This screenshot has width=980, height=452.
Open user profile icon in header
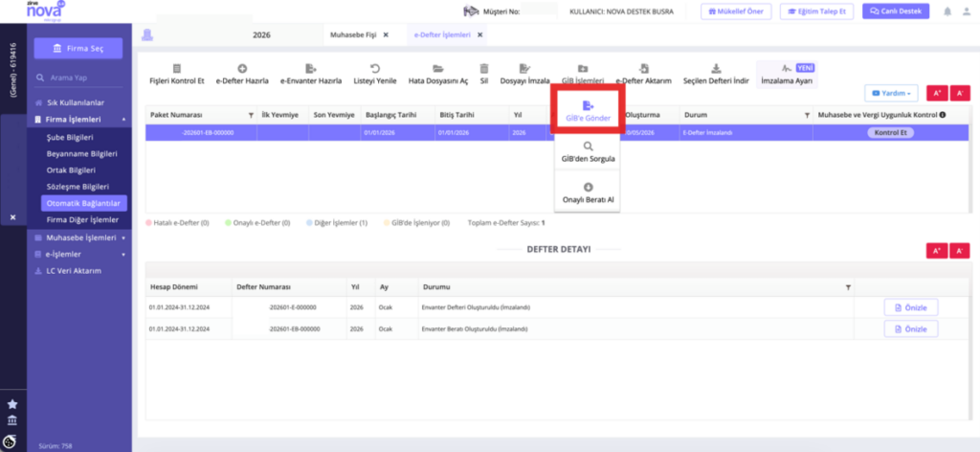[967, 11]
